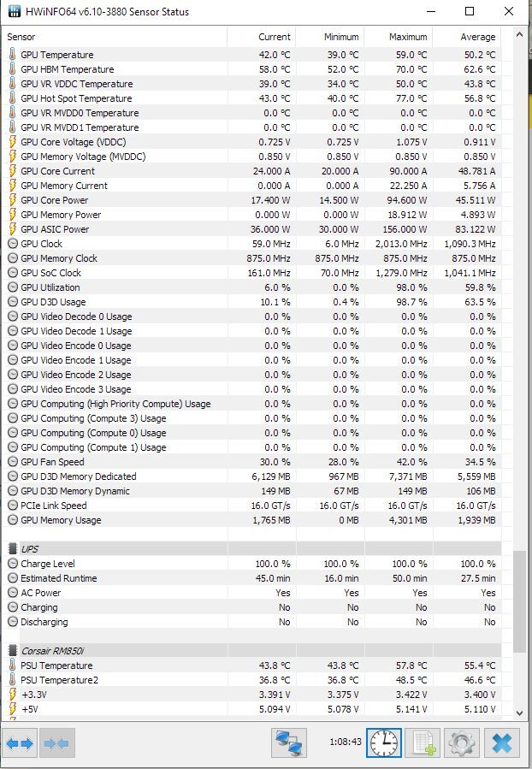Click the logging start document icon

[423, 743]
